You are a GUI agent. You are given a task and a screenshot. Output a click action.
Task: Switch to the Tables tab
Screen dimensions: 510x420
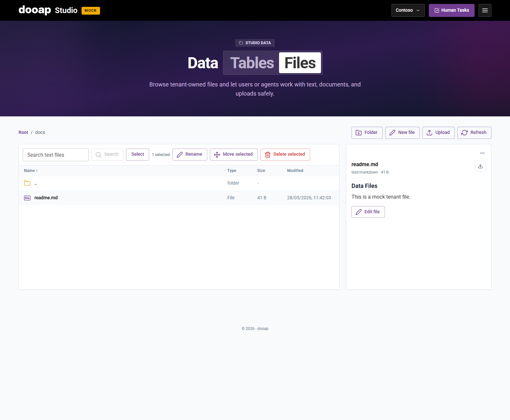[x=252, y=63]
